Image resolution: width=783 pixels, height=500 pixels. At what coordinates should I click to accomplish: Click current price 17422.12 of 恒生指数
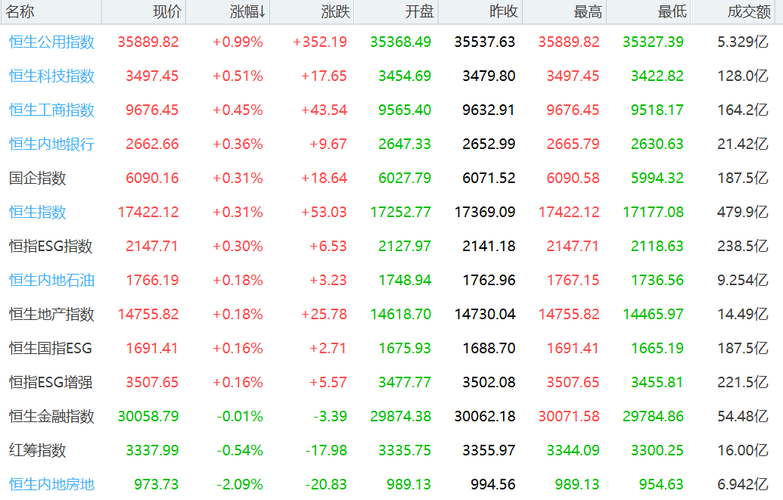tap(148, 212)
